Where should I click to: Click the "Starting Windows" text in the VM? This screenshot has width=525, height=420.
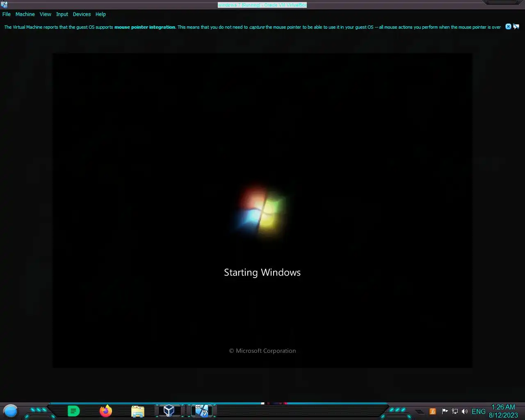point(262,273)
